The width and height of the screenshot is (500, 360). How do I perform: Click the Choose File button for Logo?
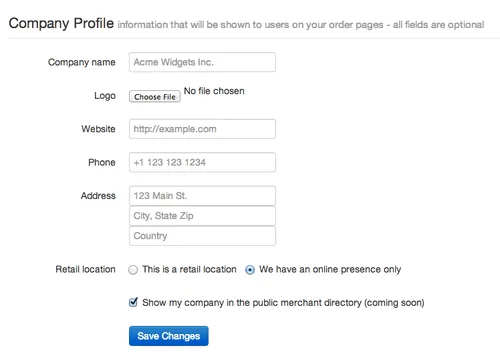pos(155,97)
